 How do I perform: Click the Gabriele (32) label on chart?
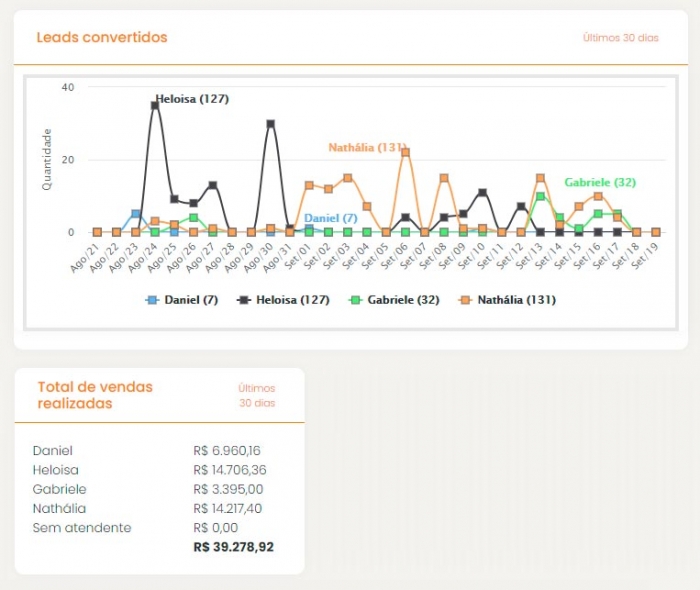point(599,182)
